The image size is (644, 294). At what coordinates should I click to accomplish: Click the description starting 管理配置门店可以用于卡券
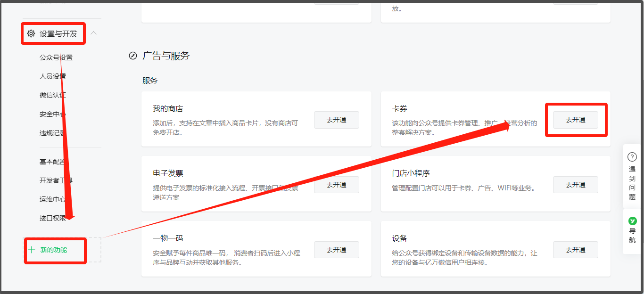pos(463,188)
